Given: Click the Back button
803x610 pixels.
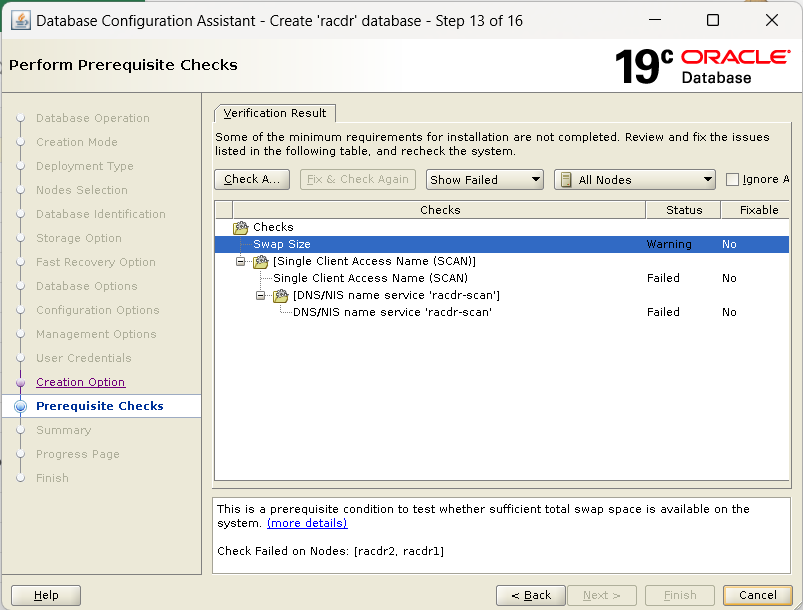Looking at the screenshot, I should [531, 595].
